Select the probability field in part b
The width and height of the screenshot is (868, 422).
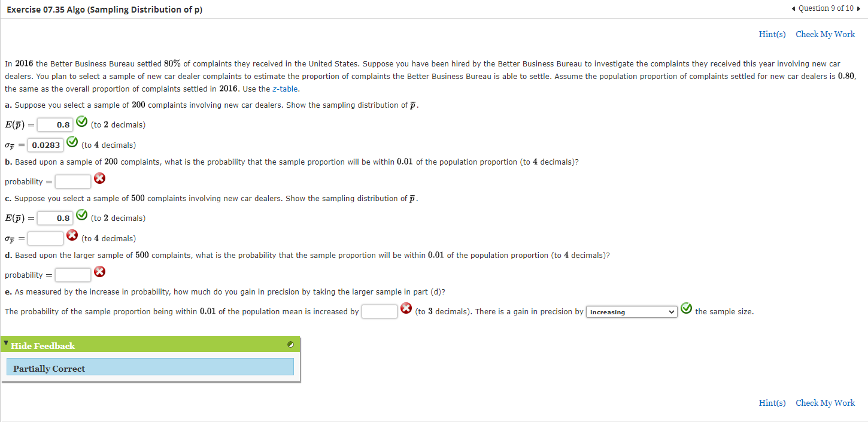click(x=72, y=181)
